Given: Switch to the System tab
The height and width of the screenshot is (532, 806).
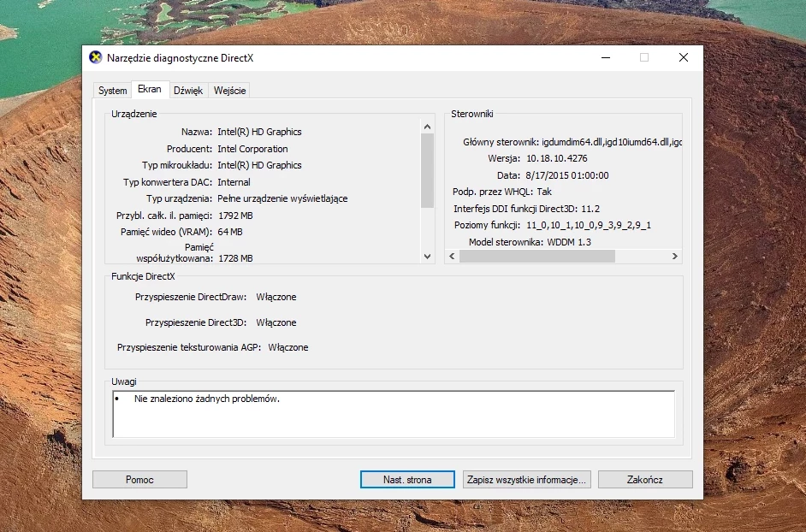Looking at the screenshot, I should click(x=113, y=91).
